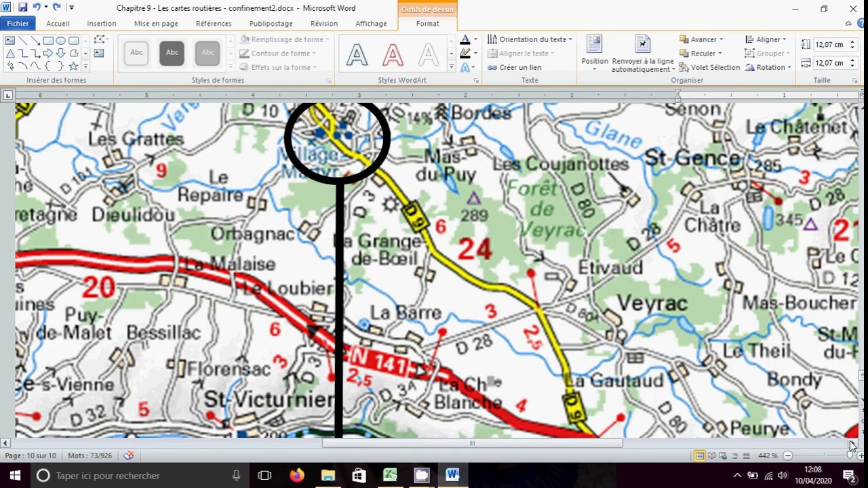Switch to Print Layout view in status bar
The width and height of the screenshot is (868, 488).
point(699,455)
